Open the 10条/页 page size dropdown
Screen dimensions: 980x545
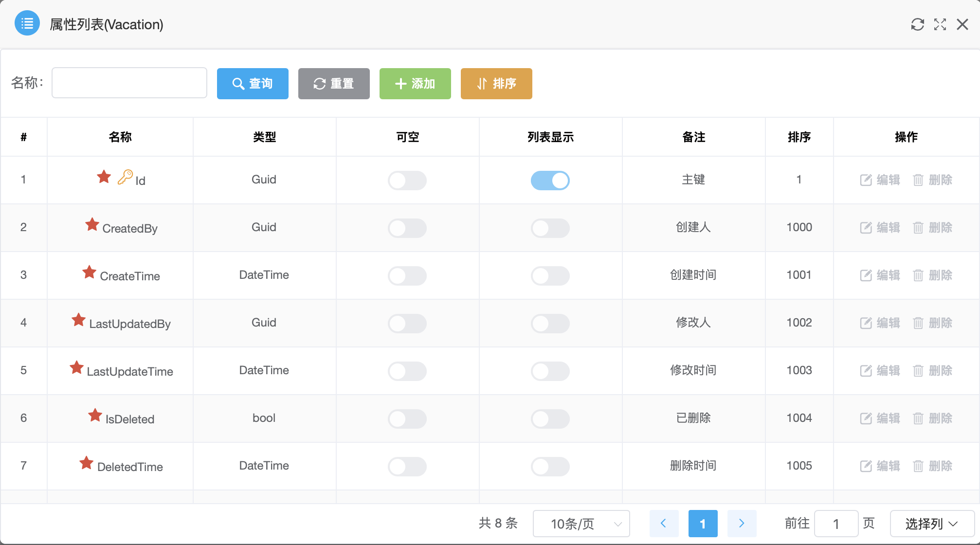coord(581,524)
